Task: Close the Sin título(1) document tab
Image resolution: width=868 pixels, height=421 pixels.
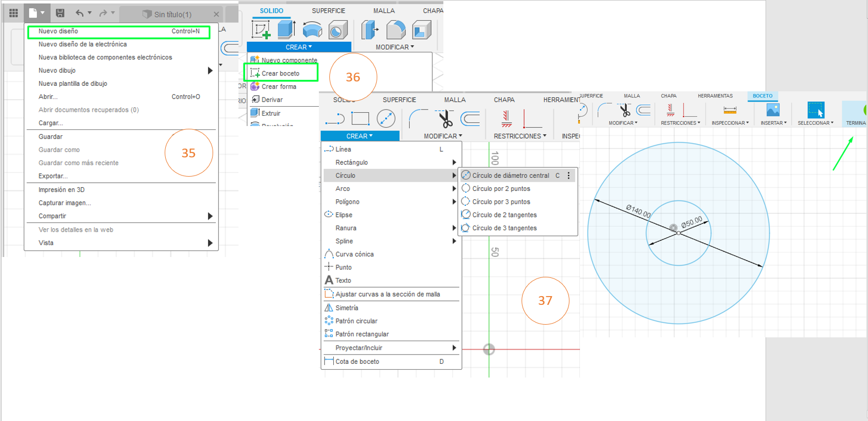Action: click(216, 14)
